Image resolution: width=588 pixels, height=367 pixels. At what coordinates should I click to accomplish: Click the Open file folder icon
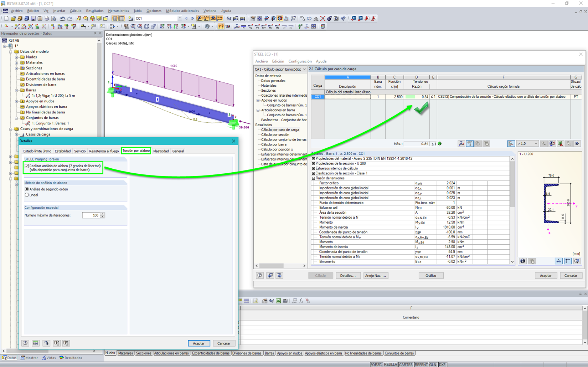pyautogui.click(x=13, y=18)
